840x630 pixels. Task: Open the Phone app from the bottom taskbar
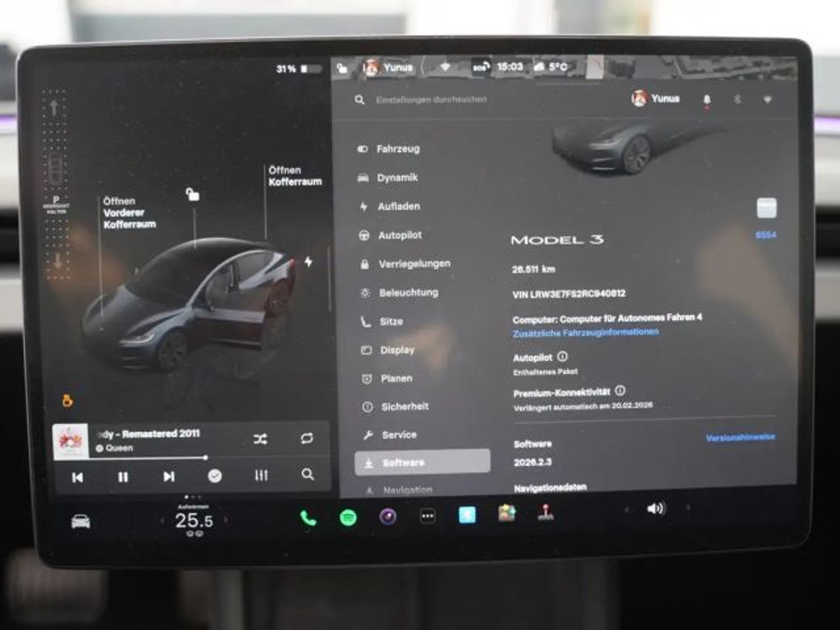coord(308,517)
